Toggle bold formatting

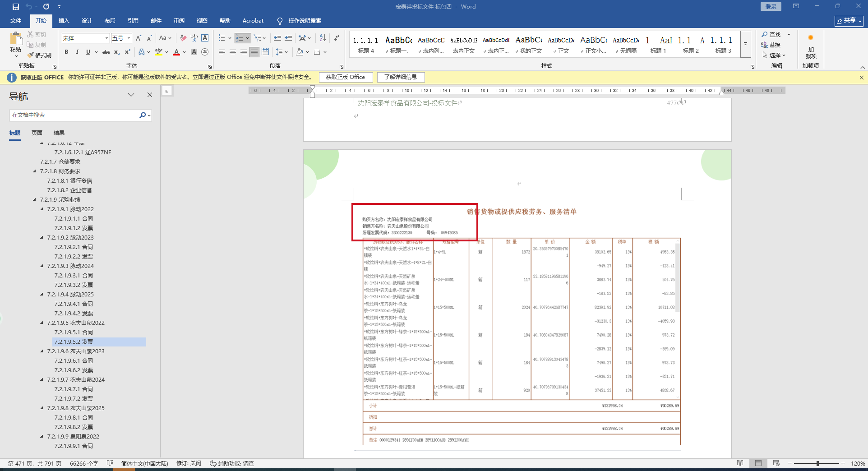pyautogui.click(x=66, y=52)
